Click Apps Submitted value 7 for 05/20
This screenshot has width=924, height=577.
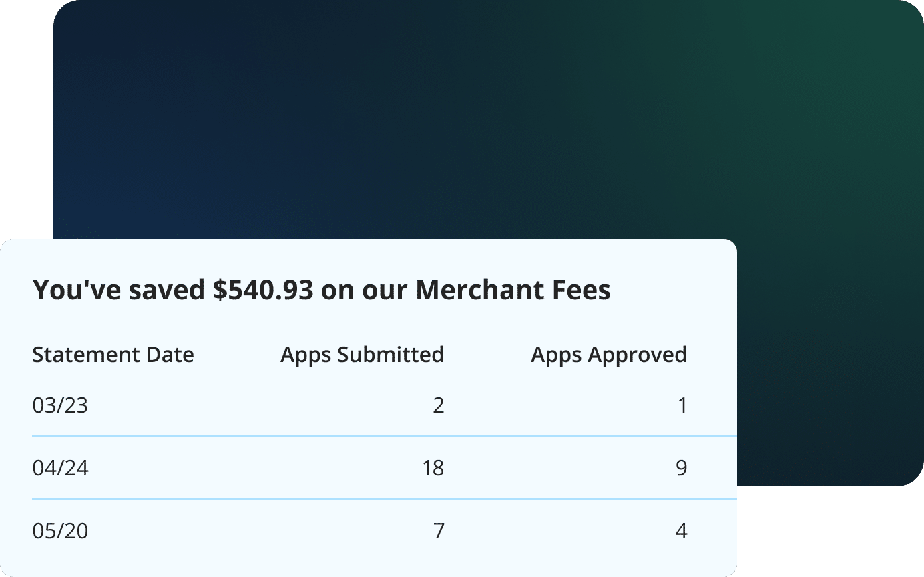(x=439, y=531)
